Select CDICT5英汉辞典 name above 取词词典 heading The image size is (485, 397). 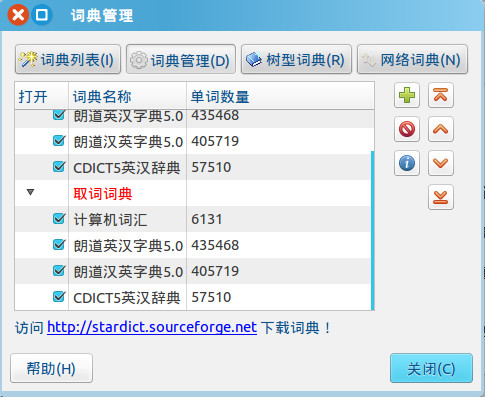(127, 168)
